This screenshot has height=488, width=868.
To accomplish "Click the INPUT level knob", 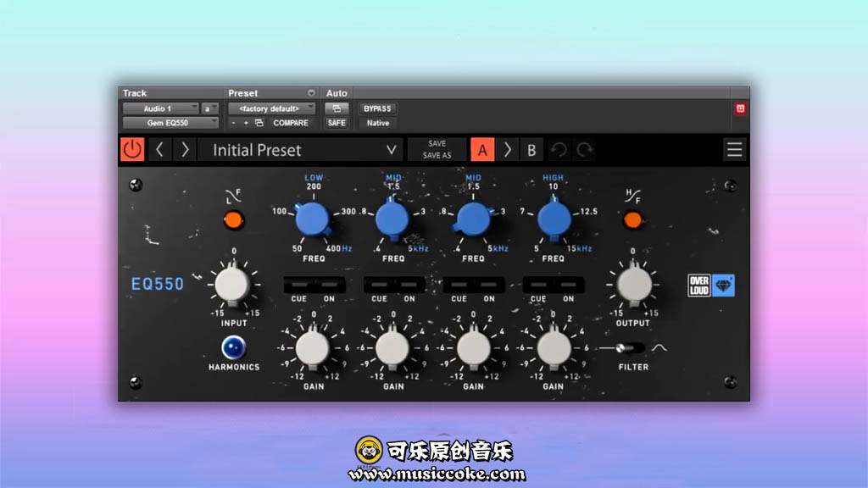I will tap(232, 285).
